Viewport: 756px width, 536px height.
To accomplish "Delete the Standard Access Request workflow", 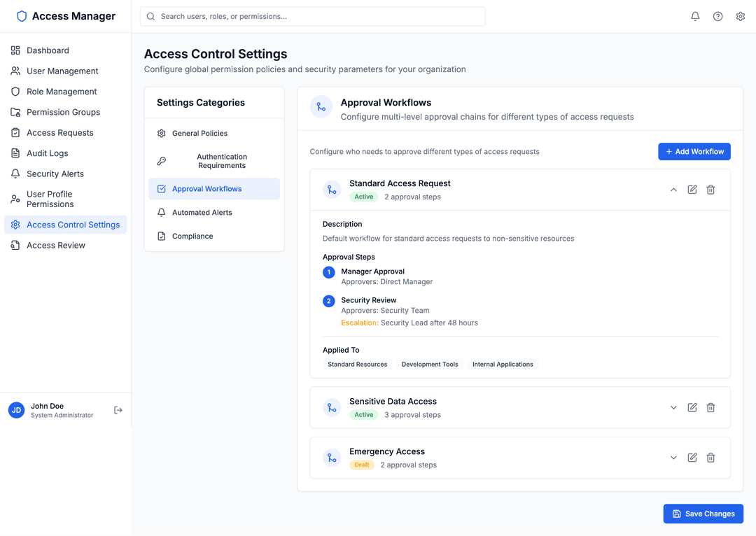I will 710,190.
